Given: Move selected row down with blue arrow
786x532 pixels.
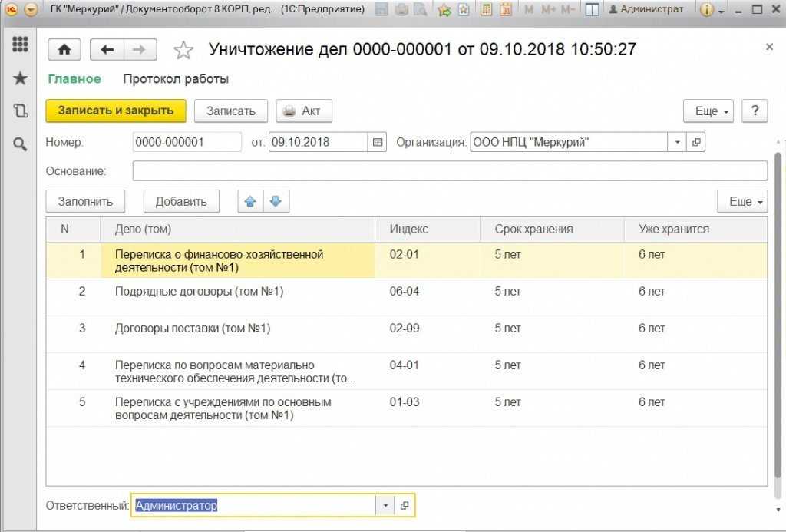Looking at the screenshot, I should 276,202.
